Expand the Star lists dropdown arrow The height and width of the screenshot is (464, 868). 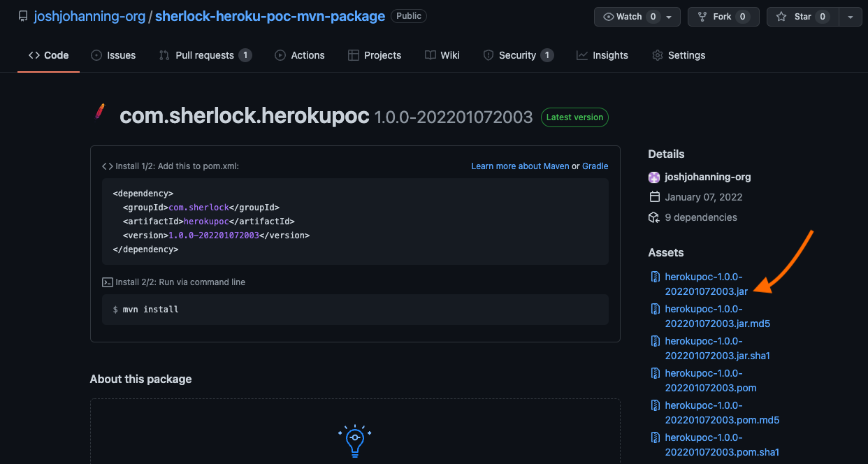(x=850, y=17)
